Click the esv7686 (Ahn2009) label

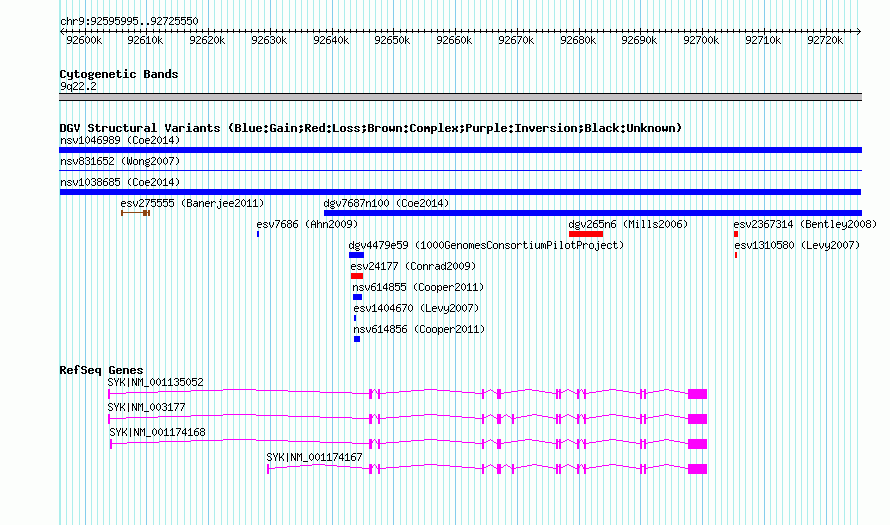307,224
